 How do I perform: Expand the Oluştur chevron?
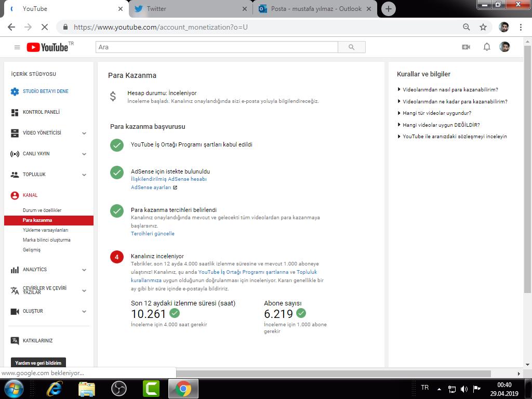click(84, 312)
